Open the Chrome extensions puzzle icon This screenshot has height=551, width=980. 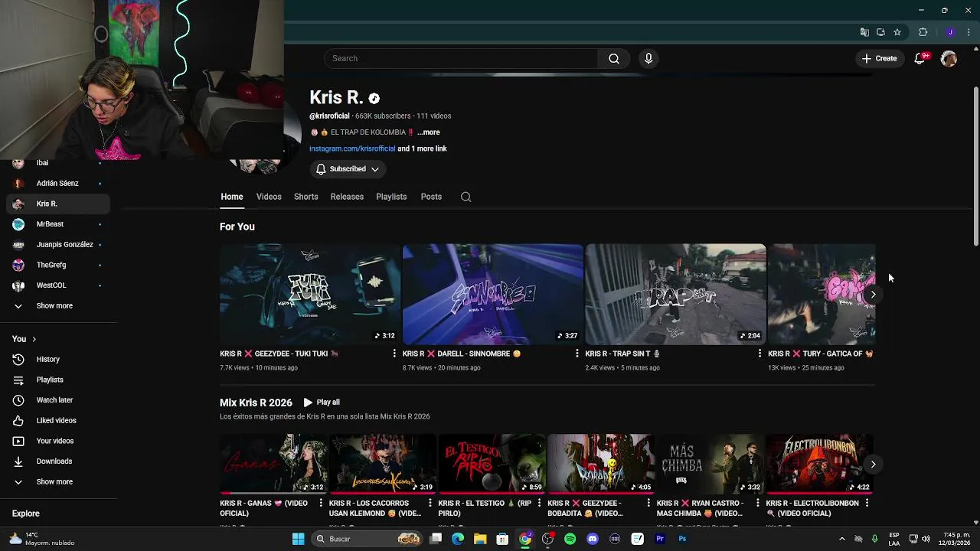click(923, 32)
